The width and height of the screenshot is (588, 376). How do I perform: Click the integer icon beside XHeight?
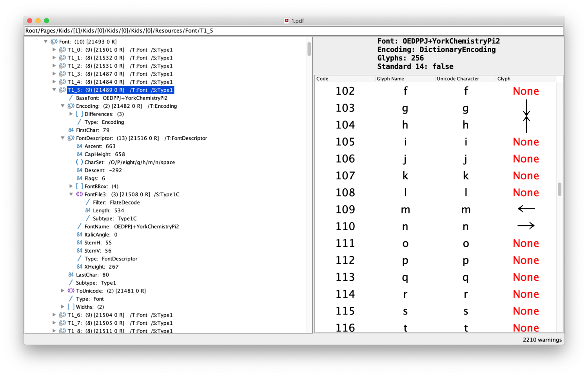[x=80, y=266]
